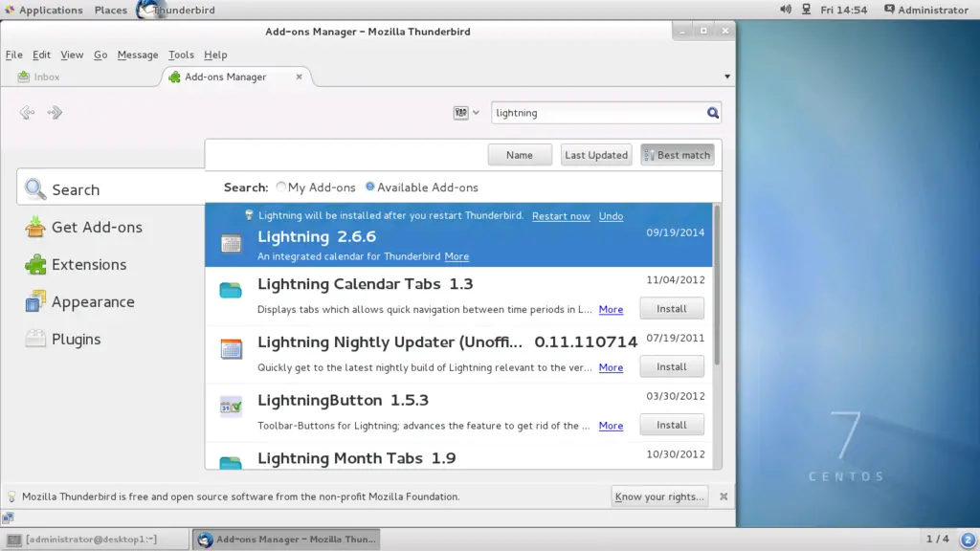Click the volume speaker icon in top panel
Image resolution: width=980 pixels, height=551 pixels.
[x=785, y=10]
